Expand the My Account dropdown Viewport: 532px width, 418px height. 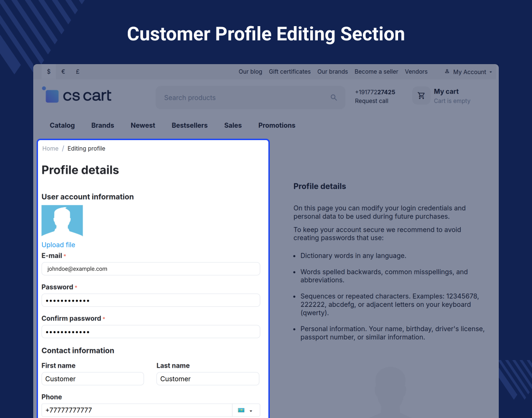click(x=468, y=72)
